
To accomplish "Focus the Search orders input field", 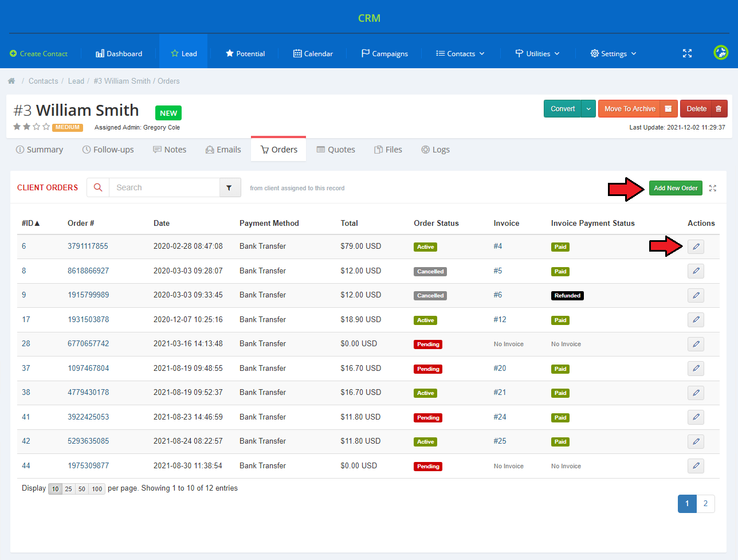I will click(x=164, y=187).
